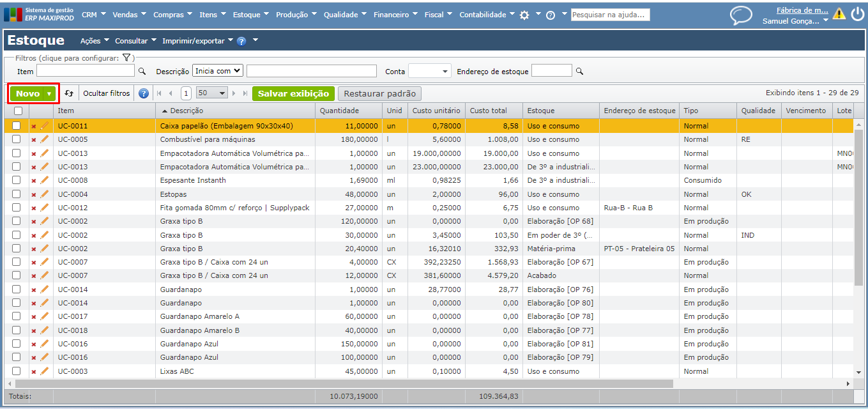The height and width of the screenshot is (409, 868).
Task: Expand the Conta dropdown
Action: click(x=429, y=71)
